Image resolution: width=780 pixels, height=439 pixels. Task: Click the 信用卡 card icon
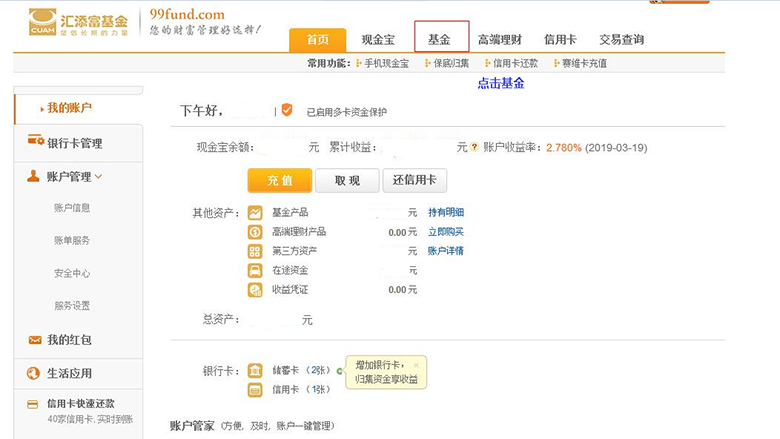(254, 389)
